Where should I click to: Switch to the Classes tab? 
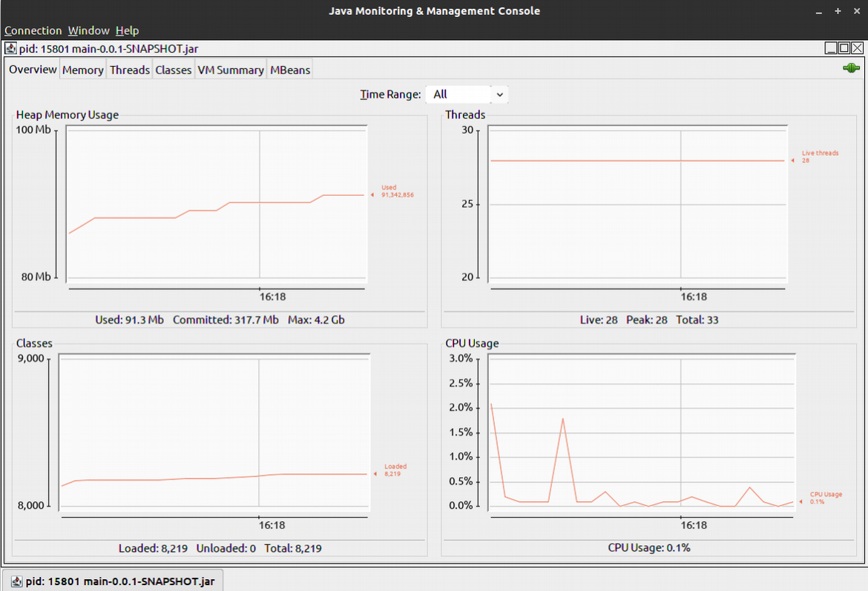click(x=174, y=70)
